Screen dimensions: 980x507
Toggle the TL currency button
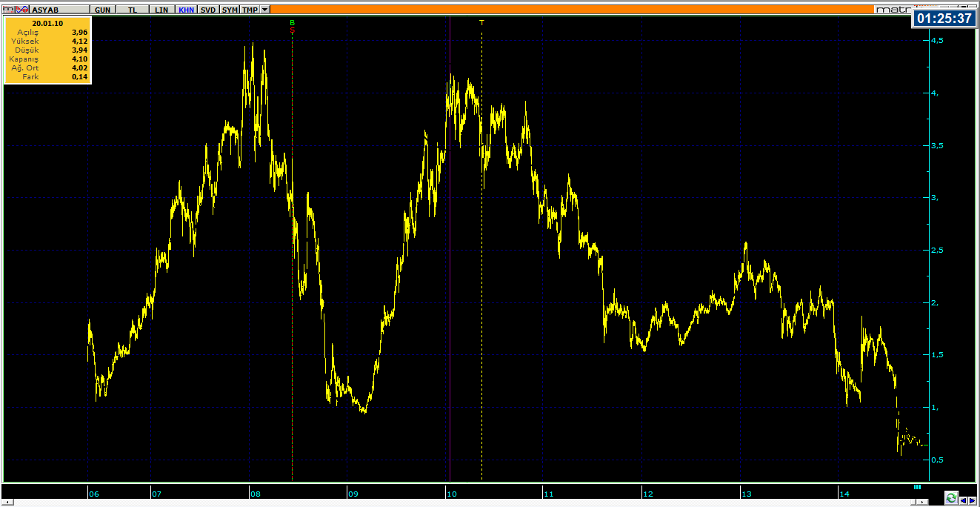coord(133,10)
